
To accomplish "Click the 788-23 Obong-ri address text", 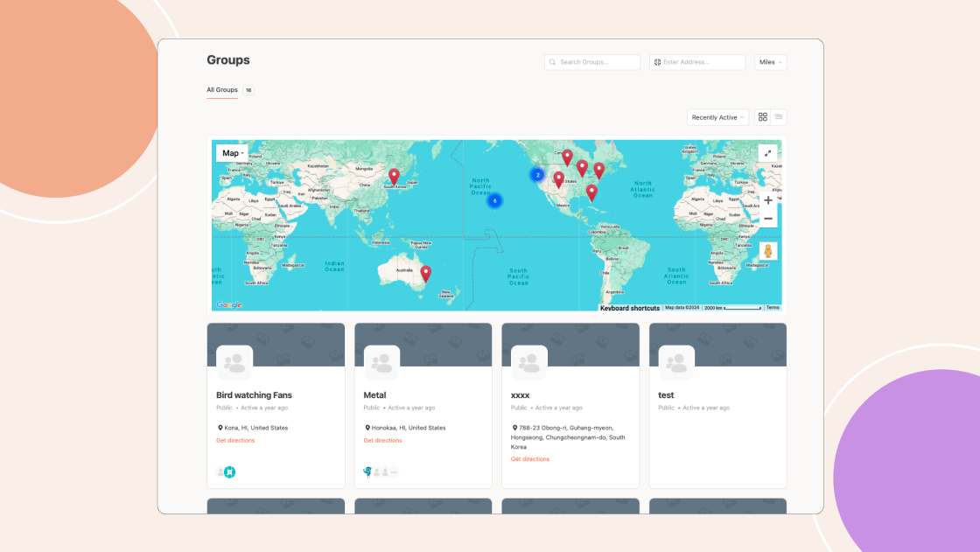I will [568, 437].
